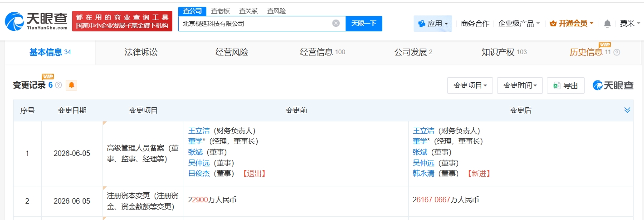Select the 公司发展 tab
The width and height of the screenshot is (644, 220).
(x=413, y=52)
